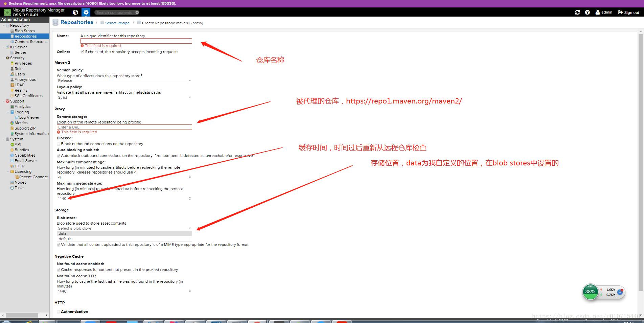This screenshot has height=323, width=644.
Task: Click the Sign out button
Action: [x=628, y=13]
